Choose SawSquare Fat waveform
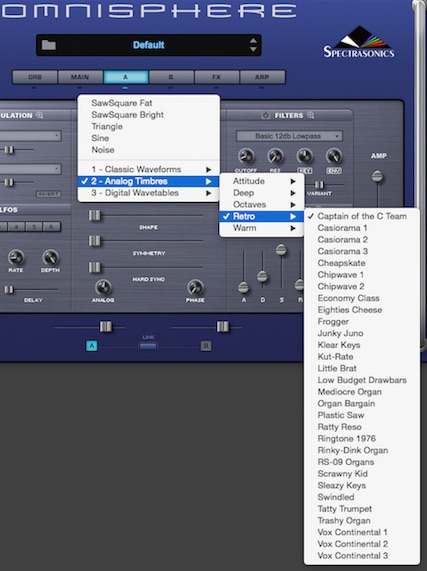Viewport: 427px width, 571px height. tap(149, 103)
